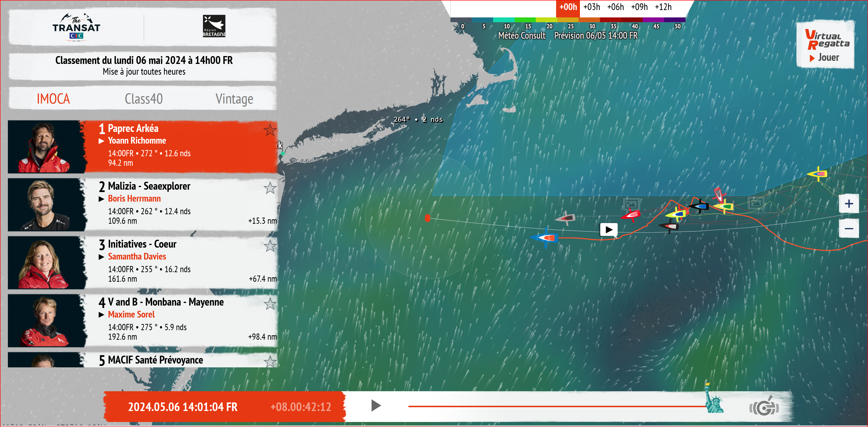Click the 2024.05.06 14:01:04 FR timestamp
Image resolution: width=868 pixels, height=427 pixels.
(183, 407)
